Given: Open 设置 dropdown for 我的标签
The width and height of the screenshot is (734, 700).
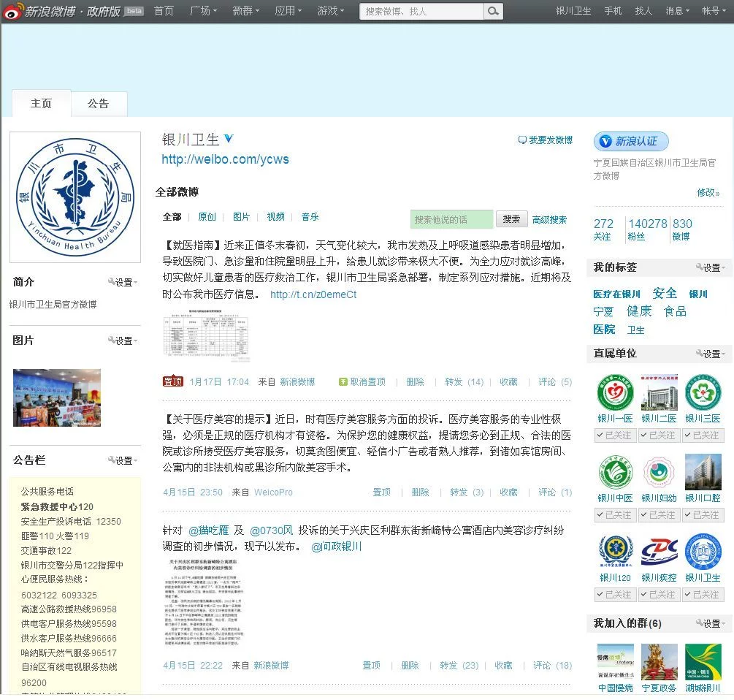Looking at the screenshot, I should 711,267.
